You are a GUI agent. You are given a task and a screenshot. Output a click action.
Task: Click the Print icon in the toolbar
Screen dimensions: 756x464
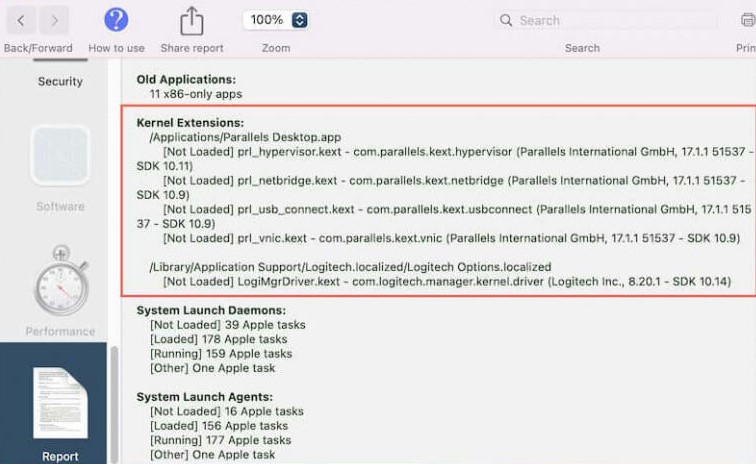(x=748, y=20)
